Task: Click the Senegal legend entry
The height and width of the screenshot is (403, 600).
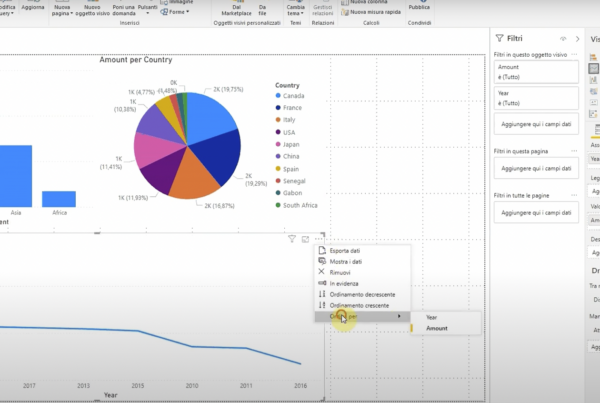Action: (x=290, y=181)
